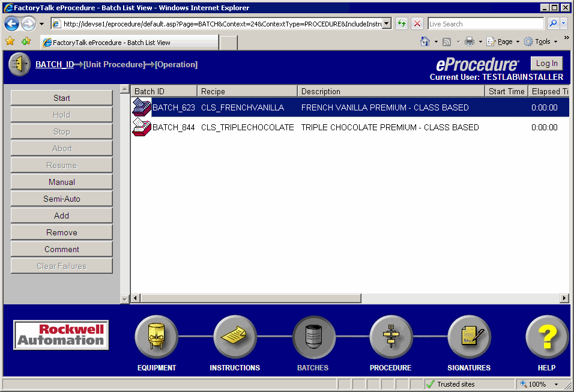
Task: Expand the Print options dropdown arrow
Action: tap(481, 42)
